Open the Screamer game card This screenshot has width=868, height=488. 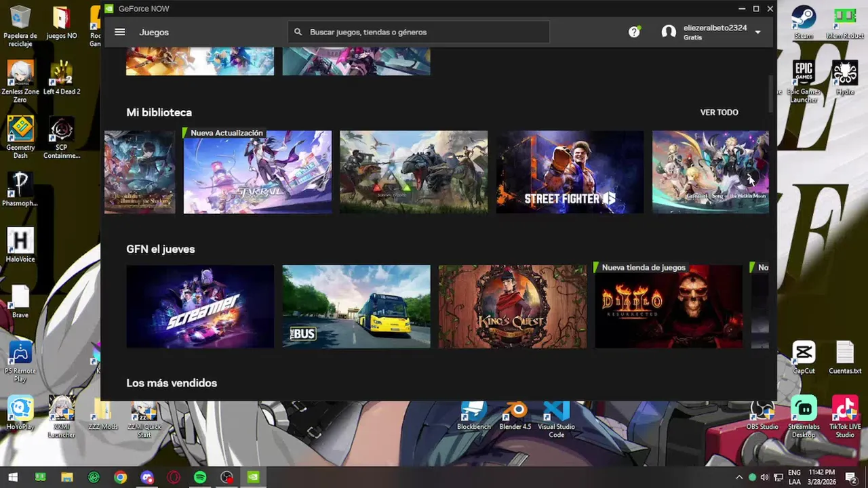coord(200,306)
